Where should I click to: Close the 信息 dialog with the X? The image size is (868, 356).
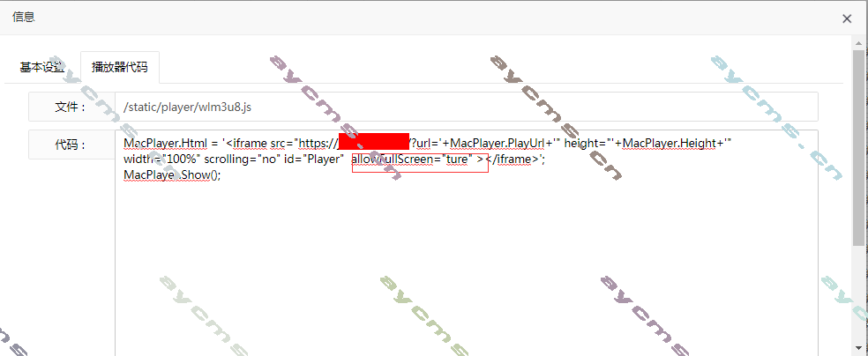point(847,19)
